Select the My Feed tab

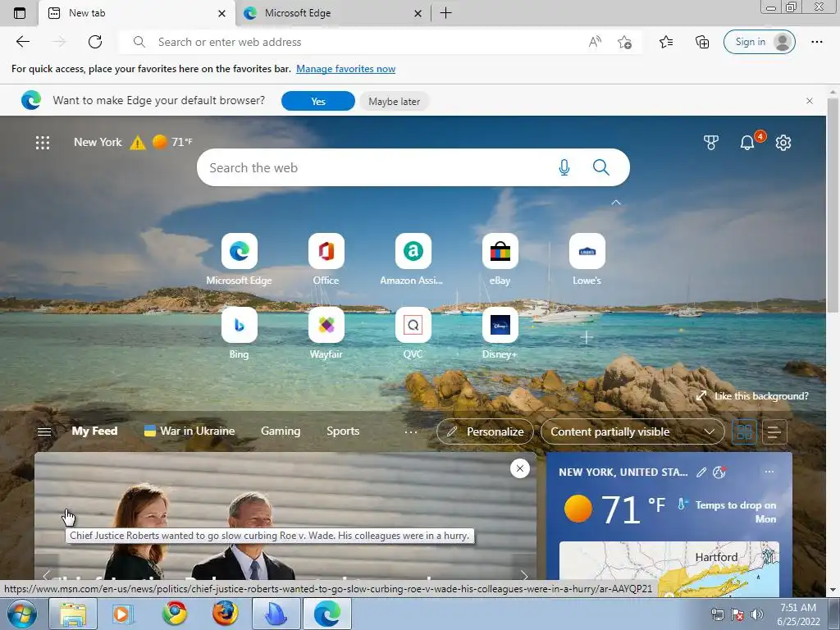(95, 431)
